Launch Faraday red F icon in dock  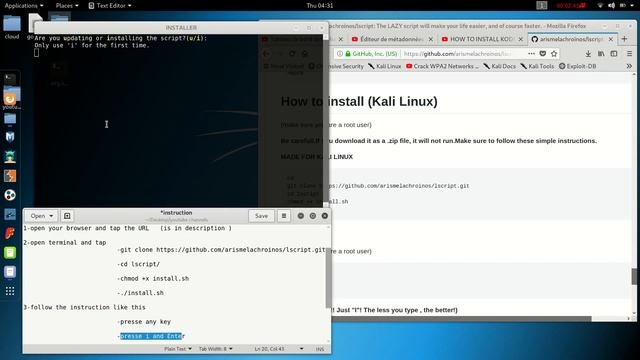pyautogui.click(x=10, y=233)
